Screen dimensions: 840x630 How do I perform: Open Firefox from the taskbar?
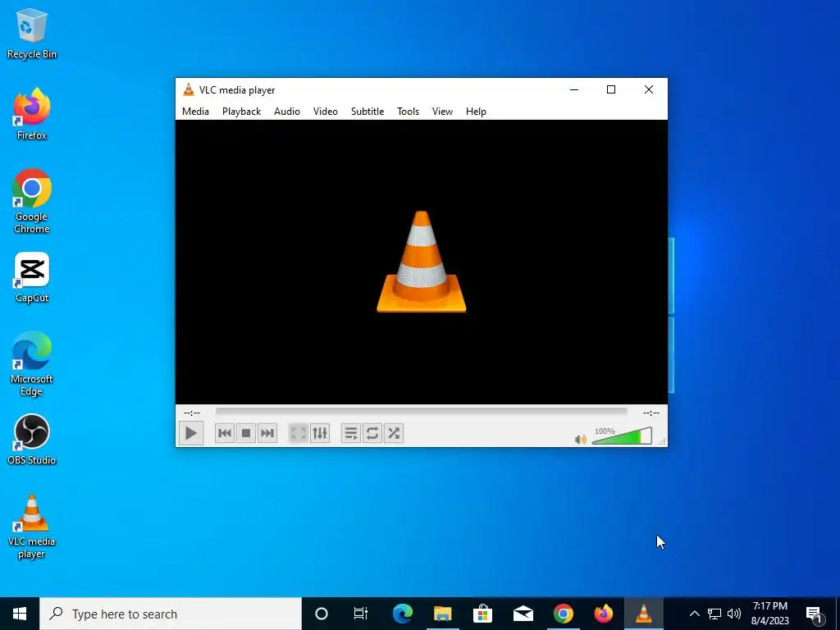pyautogui.click(x=603, y=614)
